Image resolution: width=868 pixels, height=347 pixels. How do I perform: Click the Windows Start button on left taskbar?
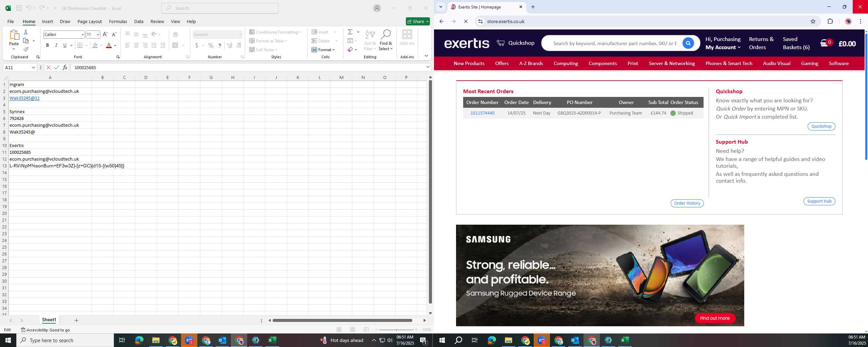coord(8,340)
